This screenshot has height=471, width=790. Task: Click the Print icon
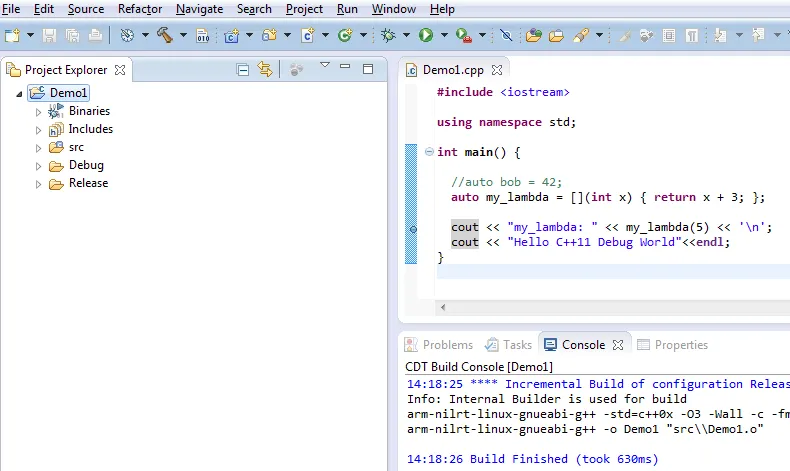[95, 35]
